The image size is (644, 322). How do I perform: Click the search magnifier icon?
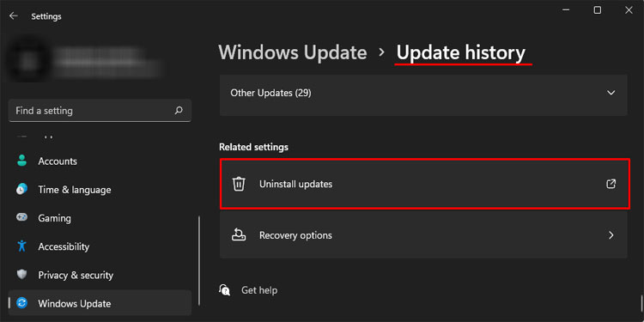point(179,111)
